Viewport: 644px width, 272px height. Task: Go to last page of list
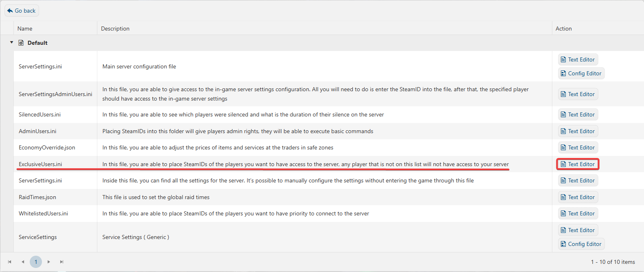pos(62,262)
